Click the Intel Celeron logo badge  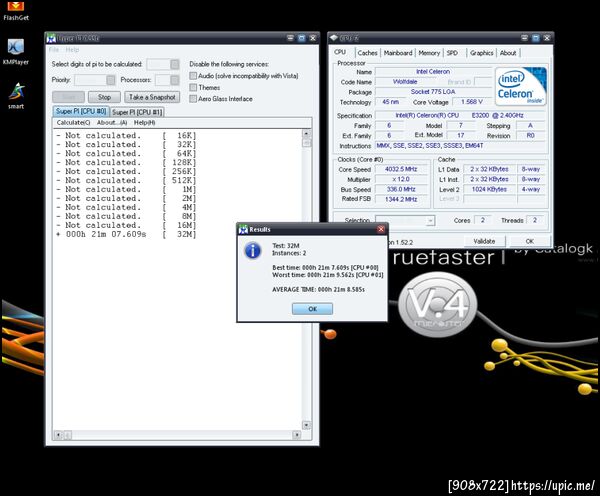[520, 86]
